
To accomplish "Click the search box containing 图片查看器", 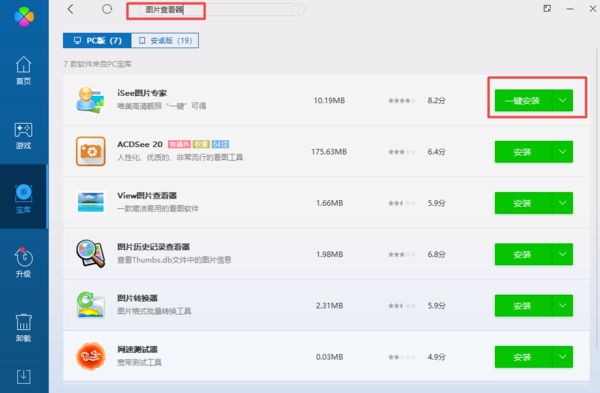I will (x=221, y=10).
